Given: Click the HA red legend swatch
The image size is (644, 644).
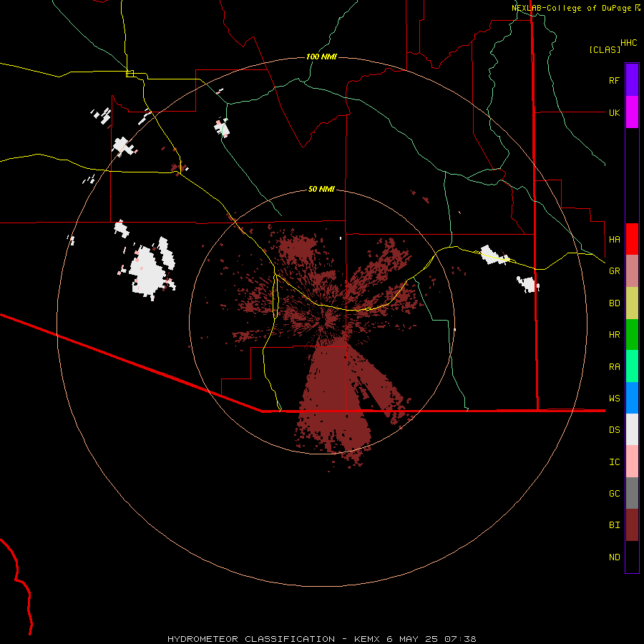Looking at the screenshot, I should 632,239.
